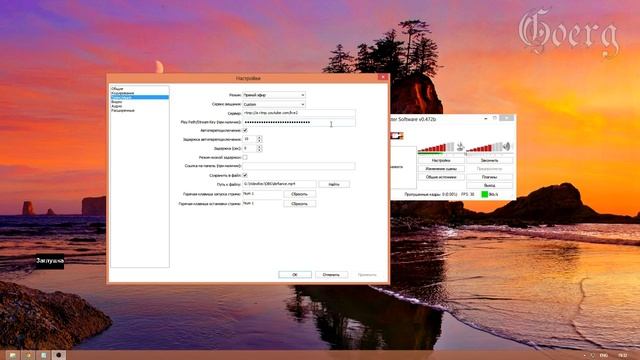The height and width of the screenshot is (360, 640).
Task: Click the Заглушка desktop label
Action: coord(50,260)
